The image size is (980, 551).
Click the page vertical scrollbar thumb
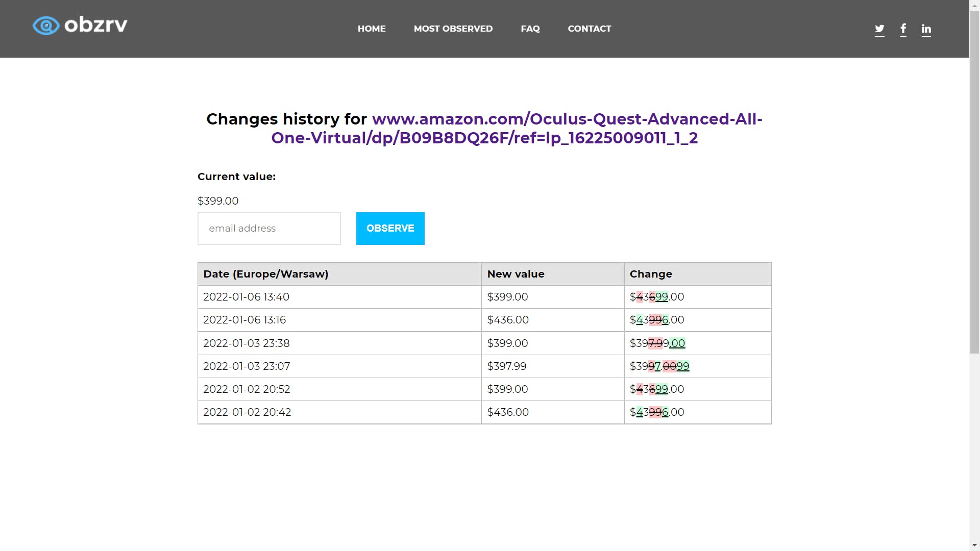975,182
